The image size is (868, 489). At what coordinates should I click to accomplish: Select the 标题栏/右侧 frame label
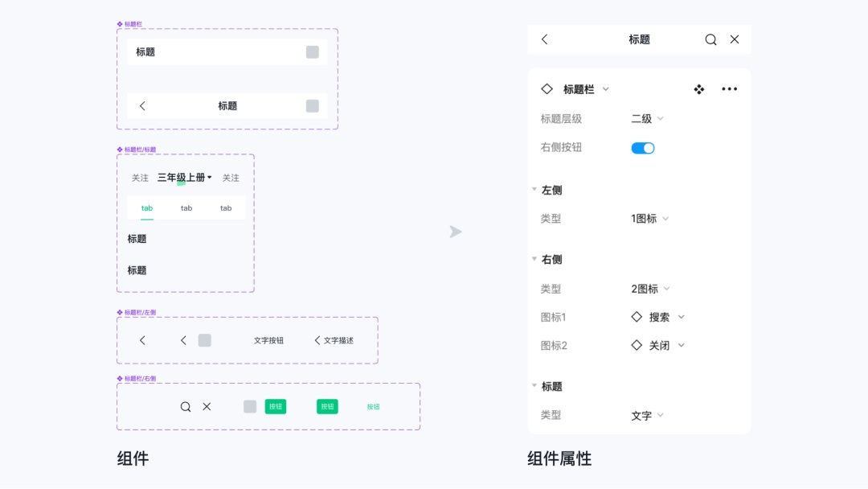pos(137,379)
